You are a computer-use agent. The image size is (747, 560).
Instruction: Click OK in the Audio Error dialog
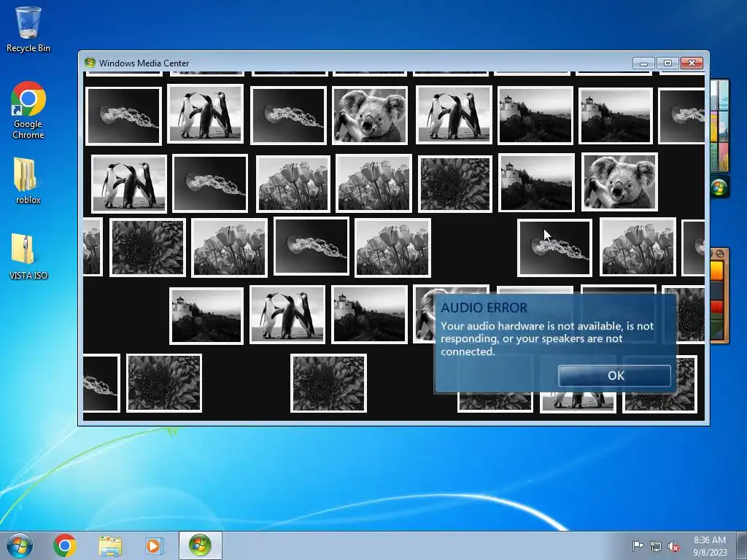tap(614, 376)
